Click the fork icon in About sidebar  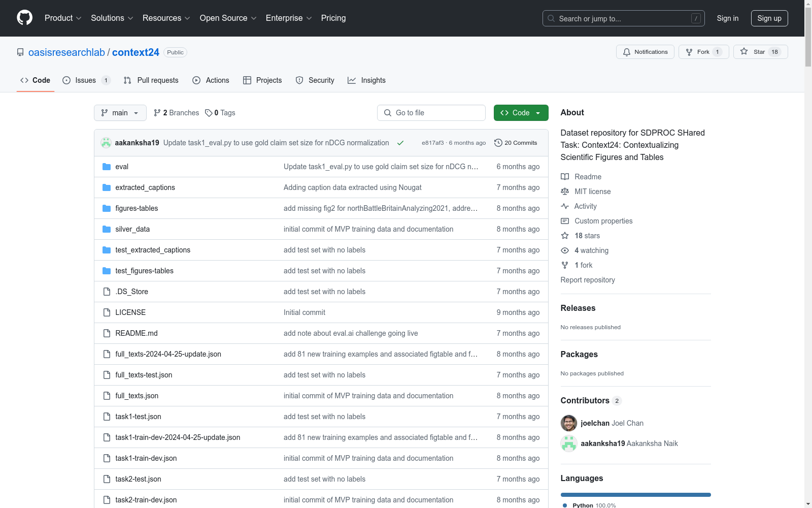(565, 265)
